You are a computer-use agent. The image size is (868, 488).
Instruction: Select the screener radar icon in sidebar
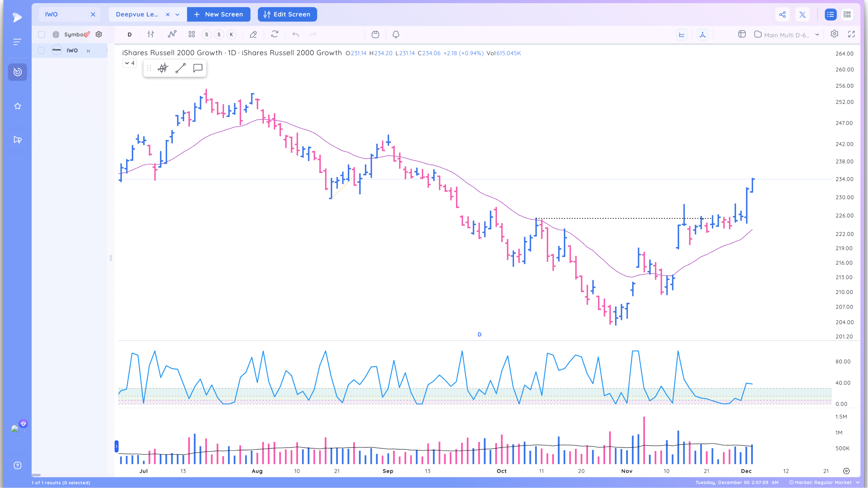17,72
